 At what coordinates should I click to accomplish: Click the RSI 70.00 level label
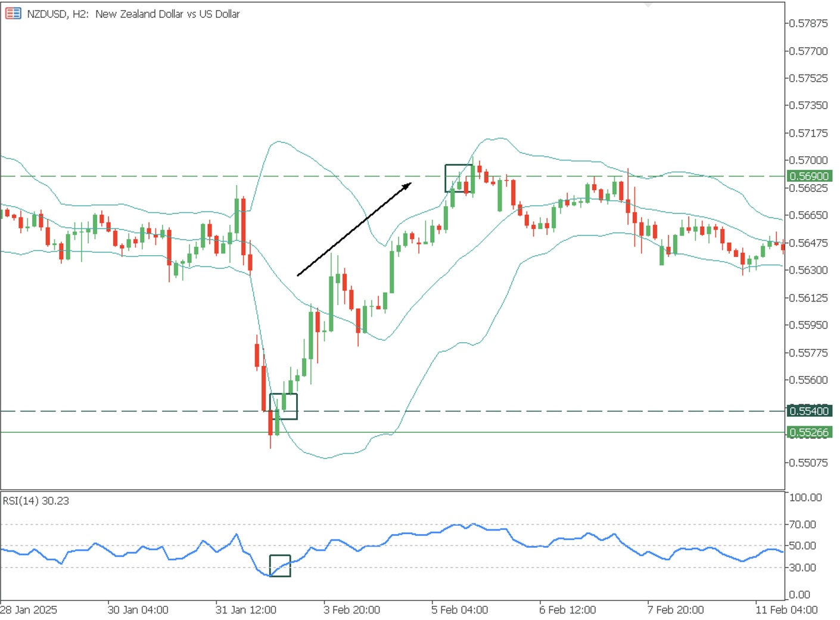[802, 525]
